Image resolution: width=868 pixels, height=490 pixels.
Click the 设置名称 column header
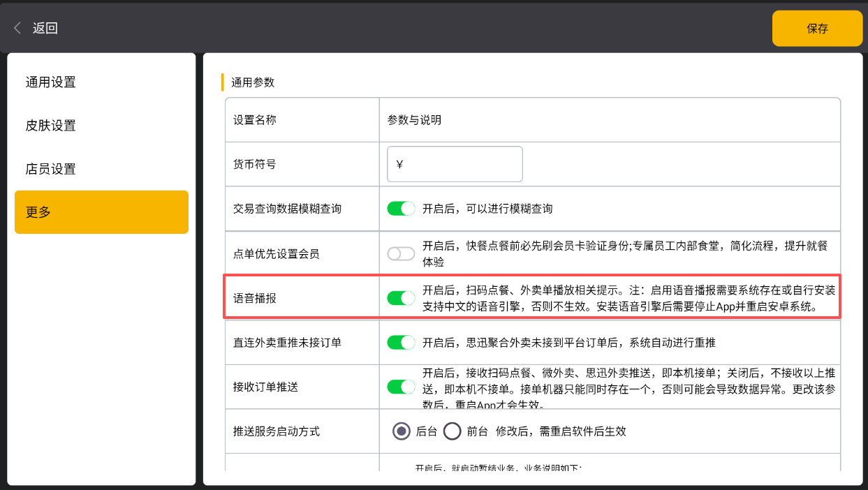pyautogui.click(x=255, y=120)
